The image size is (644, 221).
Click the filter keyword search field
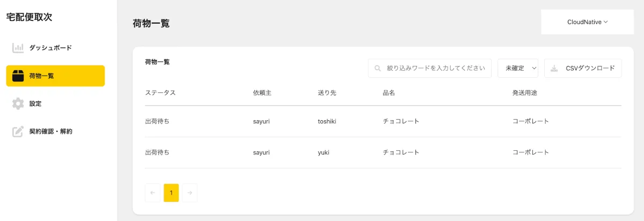435,69
